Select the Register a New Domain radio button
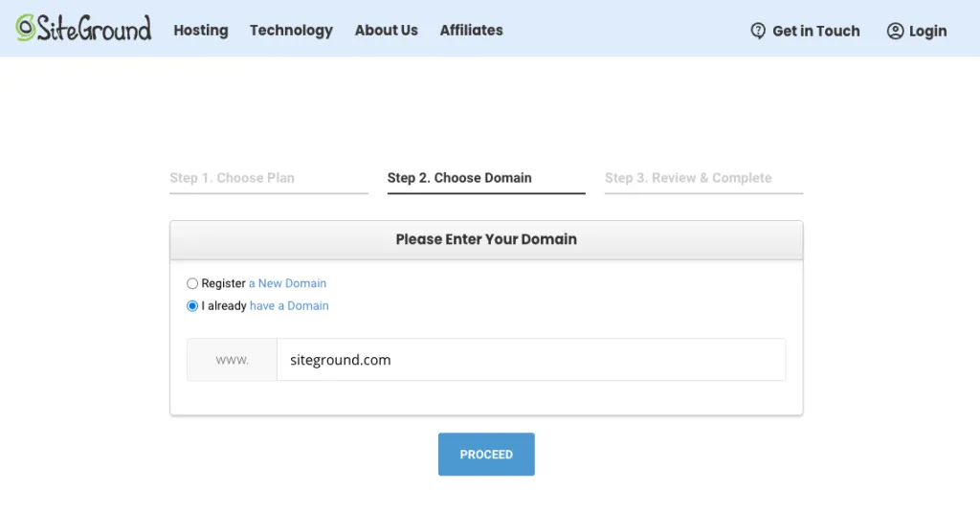The image size is (980, 512). click(192, 284)
